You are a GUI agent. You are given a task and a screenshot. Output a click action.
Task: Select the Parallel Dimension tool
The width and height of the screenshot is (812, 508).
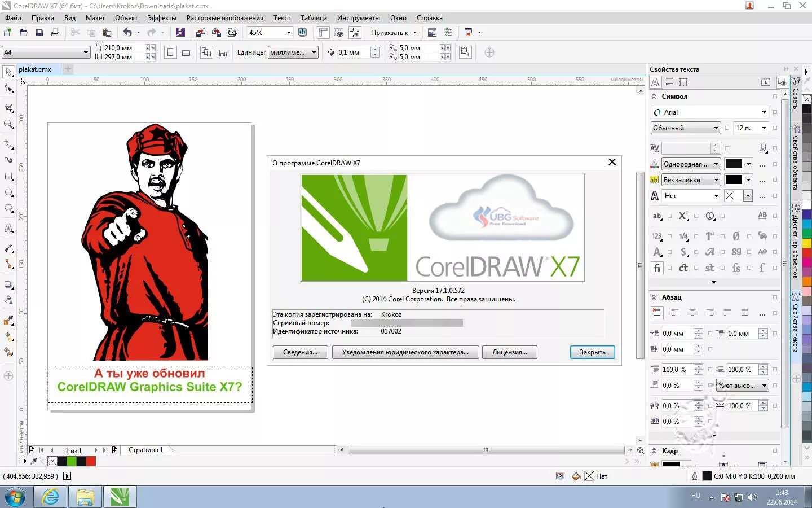(8, 248)
